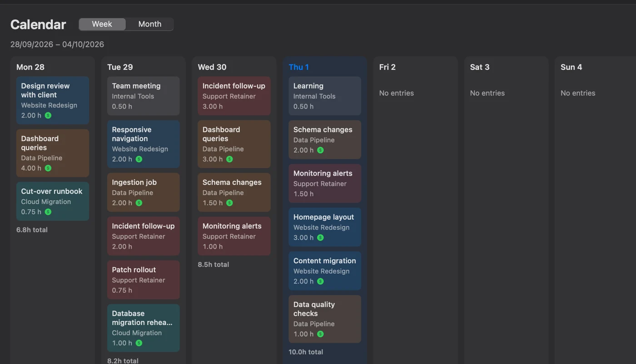Click the 8.5h total under Wednesday
Screen dimensions: 636x364
214,264
